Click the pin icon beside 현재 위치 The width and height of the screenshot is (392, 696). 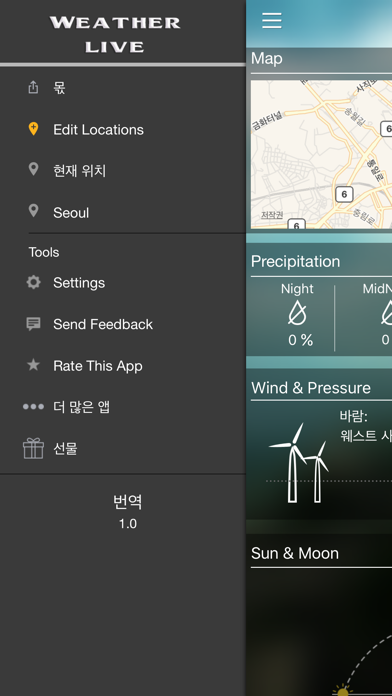coord(33,169)
